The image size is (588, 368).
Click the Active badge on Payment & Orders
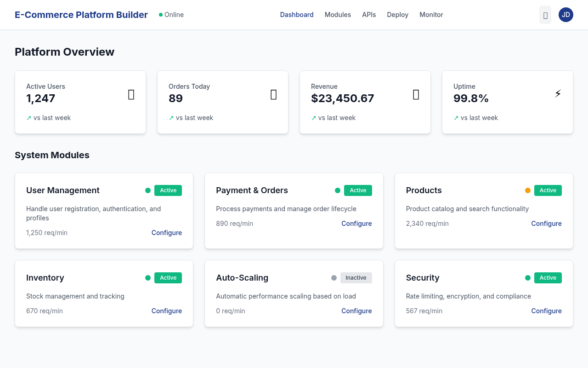[358, 190]
